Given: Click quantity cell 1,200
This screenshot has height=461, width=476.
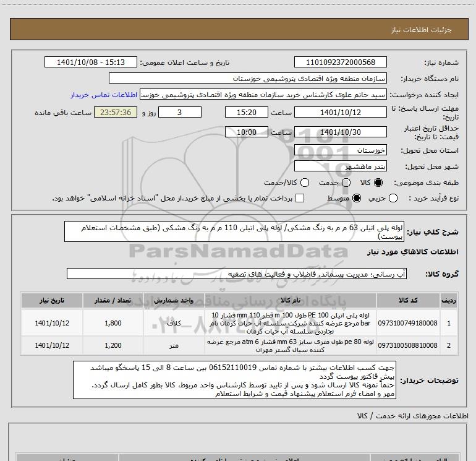Looking at the screenshot, I should click(113, 345).
